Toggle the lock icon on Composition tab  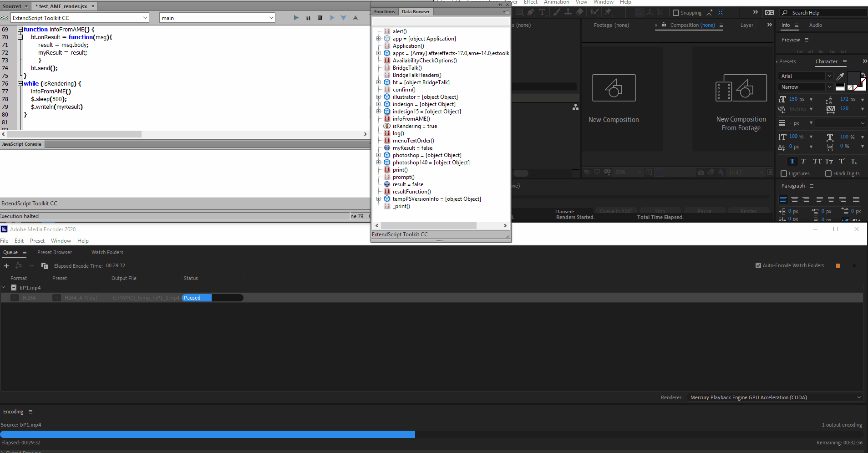point(664,25)
